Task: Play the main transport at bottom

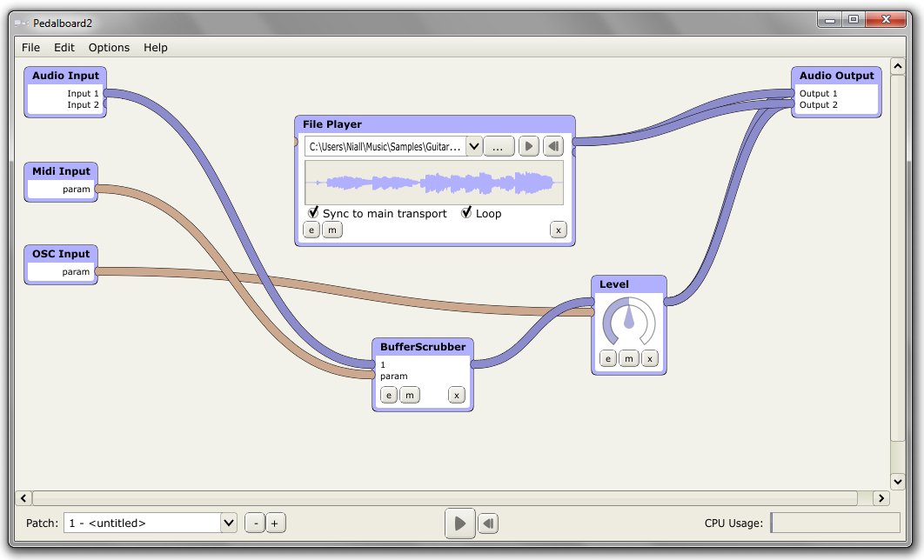Action: (459, 523)
